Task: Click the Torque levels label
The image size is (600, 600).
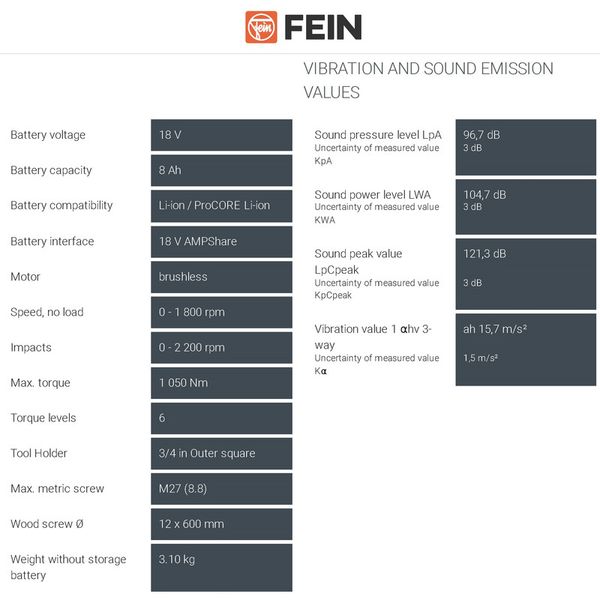Action: 43,418
